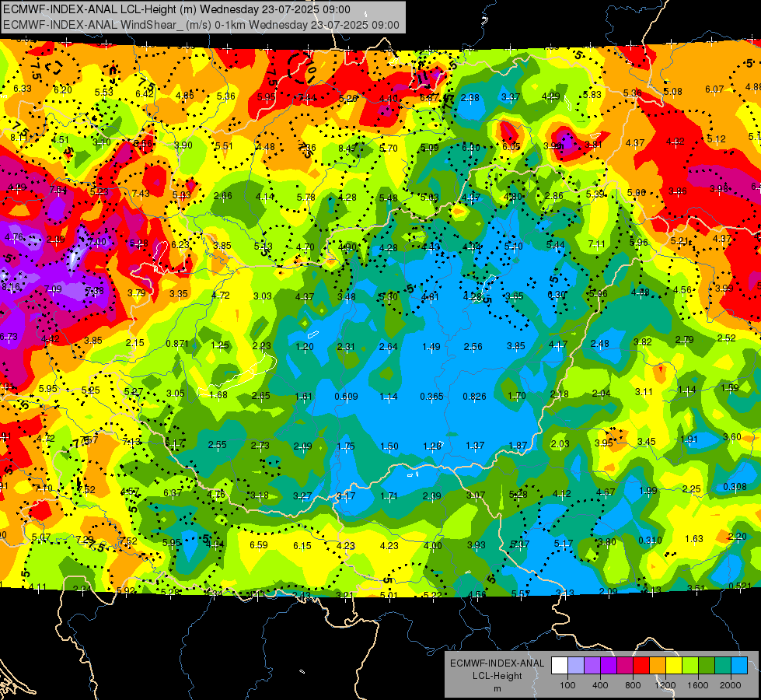The height and width of the screenshot is (700, 761).
Task: Click the wind shear value 2.65
Action: [x=260, y=395]
